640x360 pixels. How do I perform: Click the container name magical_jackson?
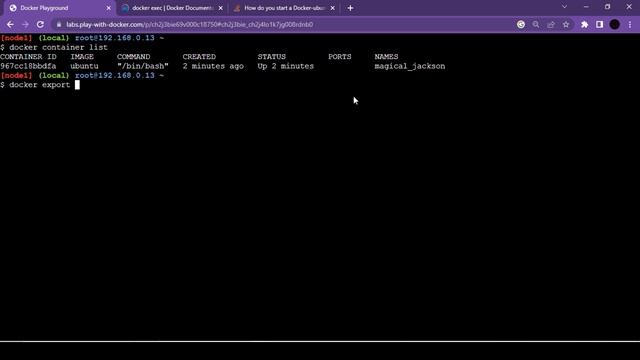tap(410, 66)
